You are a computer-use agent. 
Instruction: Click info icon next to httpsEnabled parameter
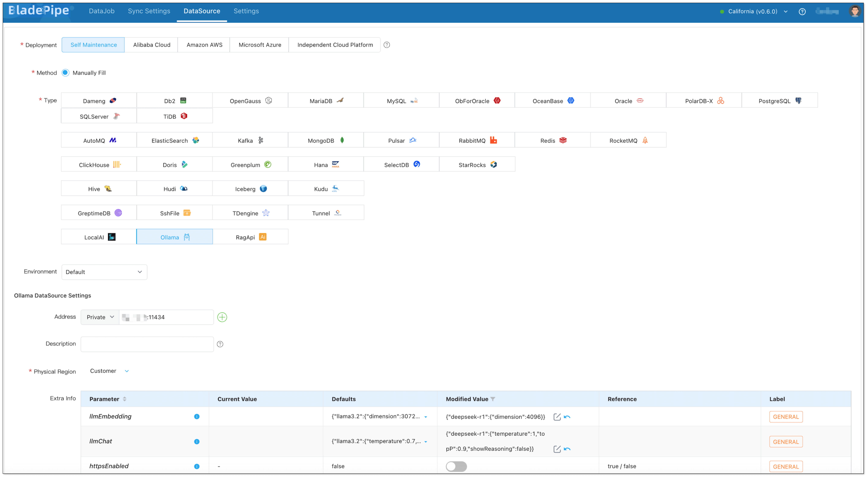[197, 466]
